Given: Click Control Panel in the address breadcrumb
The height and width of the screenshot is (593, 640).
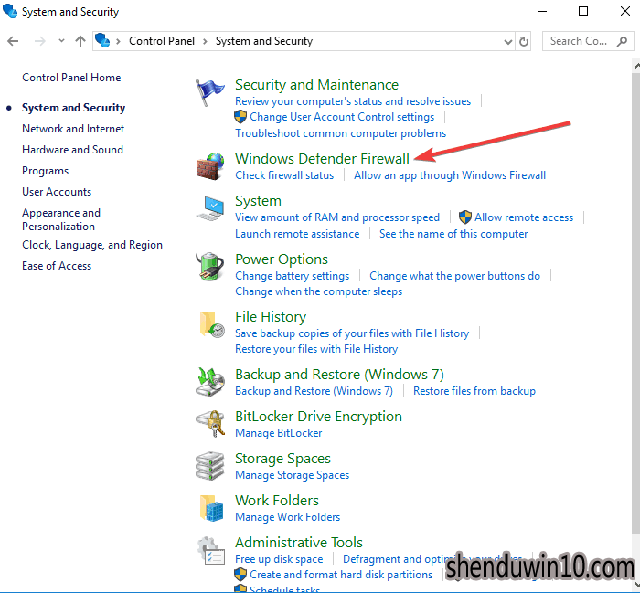Looking at the screenshot, I should [x=162, y=41].
